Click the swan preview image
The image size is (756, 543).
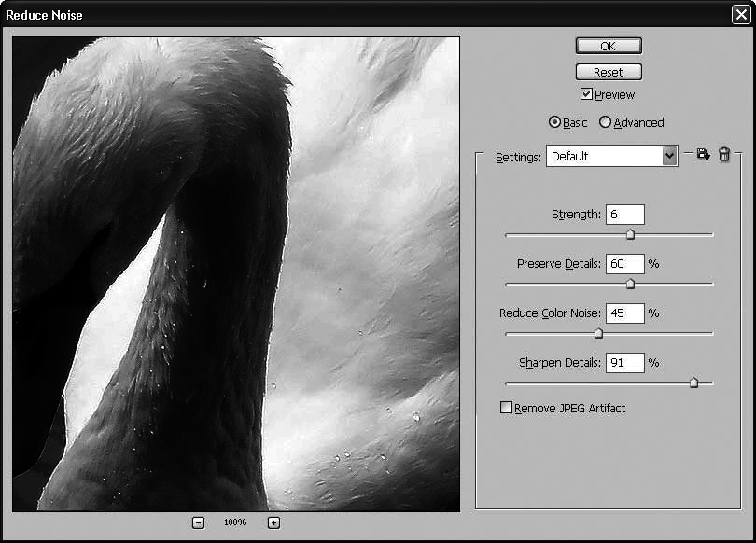(235, 272)
